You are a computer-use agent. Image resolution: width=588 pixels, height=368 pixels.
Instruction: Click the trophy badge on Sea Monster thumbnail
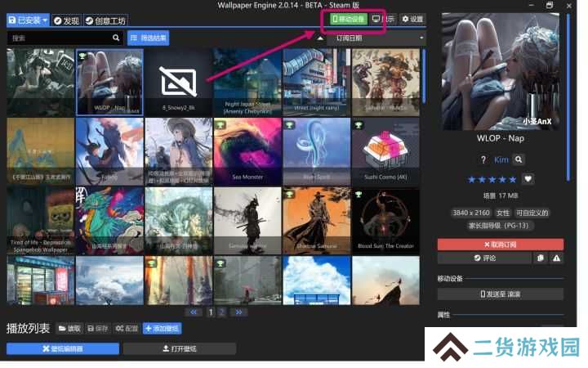220,125
